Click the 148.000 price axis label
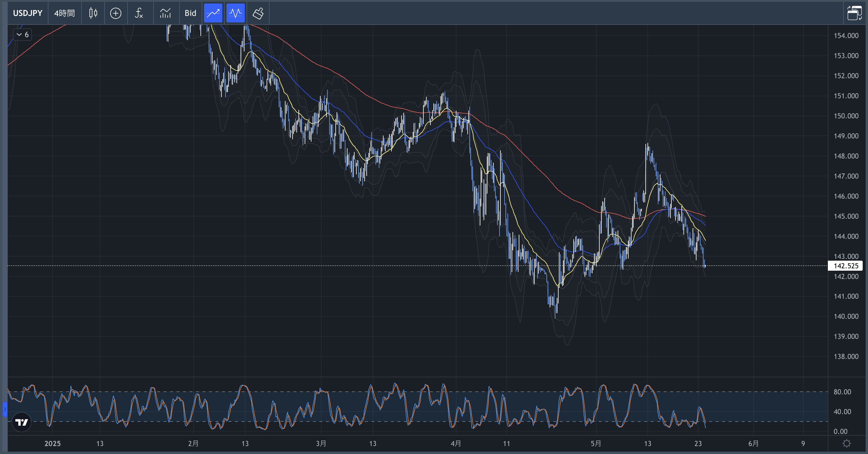This screenshot has width=868, height=454. [846, 156]
